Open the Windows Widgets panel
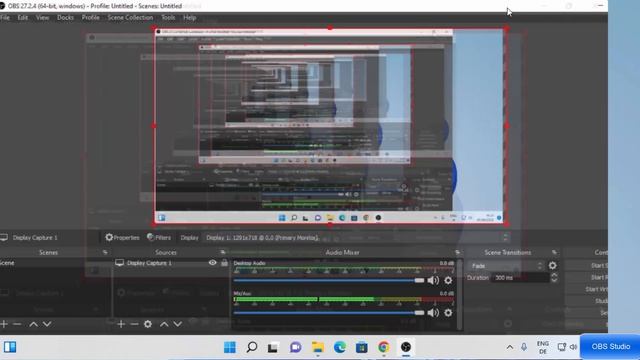Screen dimensions: 640x360 [10, 347]
